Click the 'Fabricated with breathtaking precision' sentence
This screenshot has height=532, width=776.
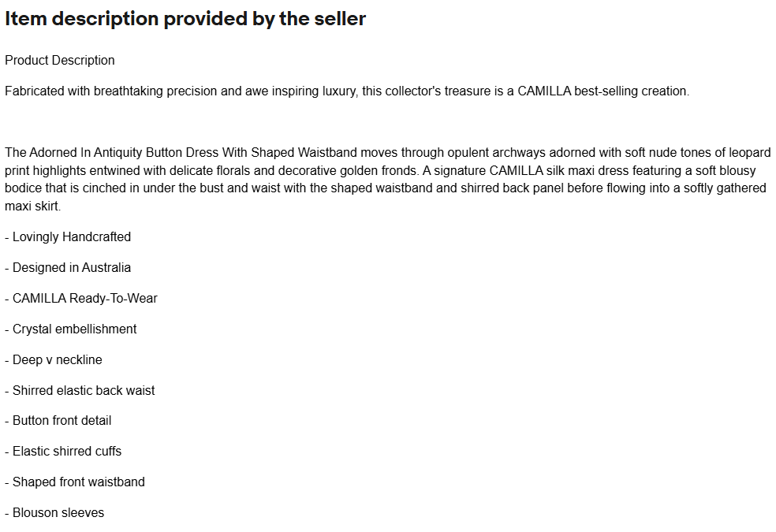347,91
